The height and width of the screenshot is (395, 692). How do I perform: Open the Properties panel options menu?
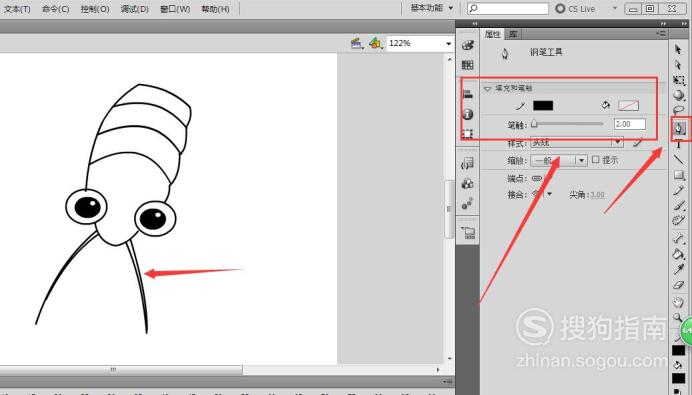point(661,34)
